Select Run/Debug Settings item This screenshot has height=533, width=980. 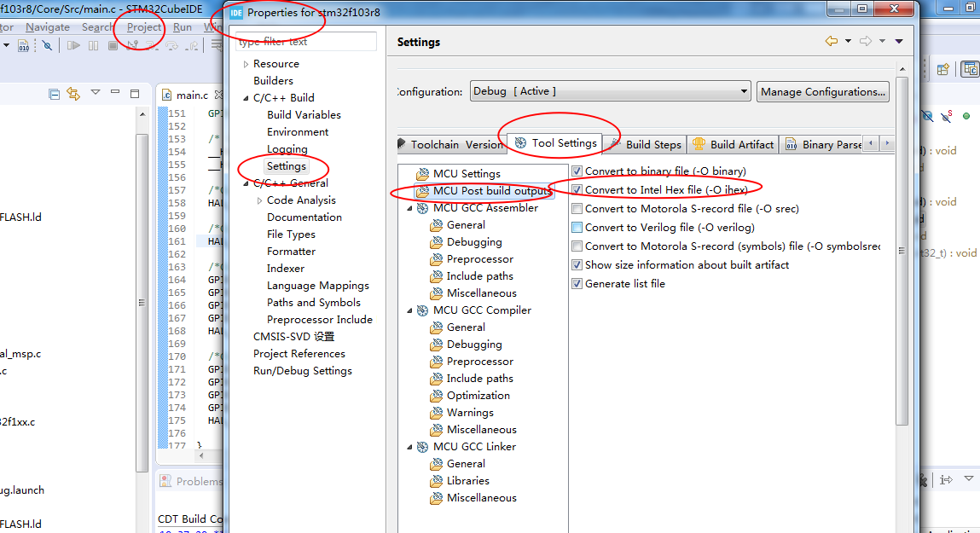tap(303, 370)
